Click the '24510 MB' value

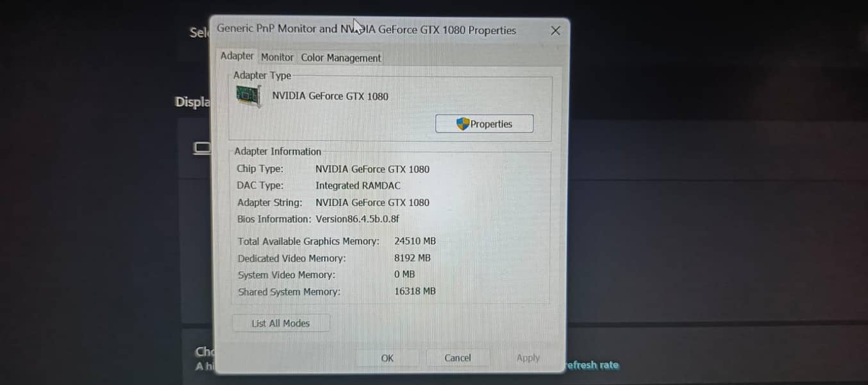pos(415,241)
